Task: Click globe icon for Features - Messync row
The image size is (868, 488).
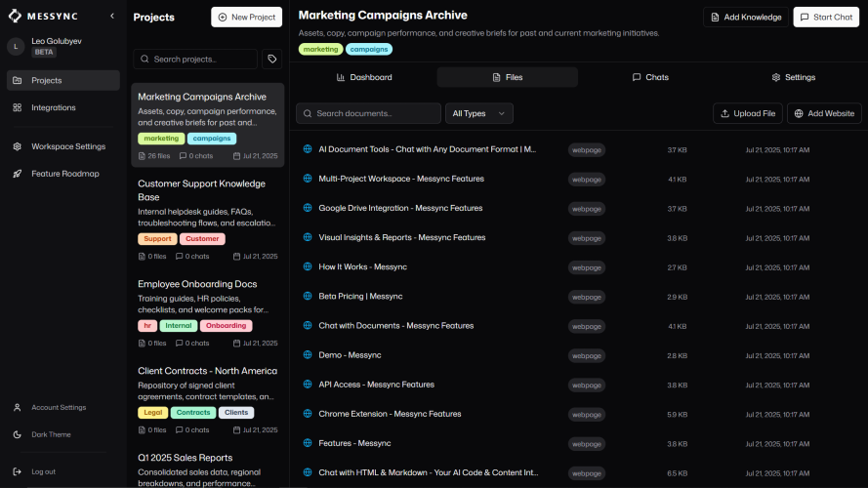Action: (308, 443)
